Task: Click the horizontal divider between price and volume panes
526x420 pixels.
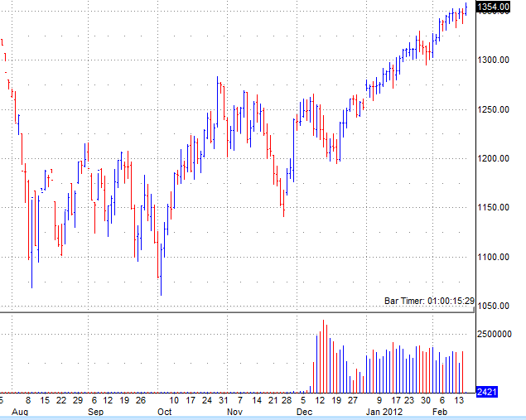Action: [237, 312]
